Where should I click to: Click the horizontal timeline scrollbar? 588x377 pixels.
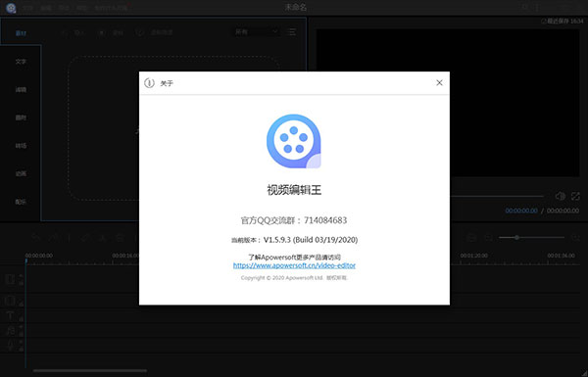tap(90, 370)
